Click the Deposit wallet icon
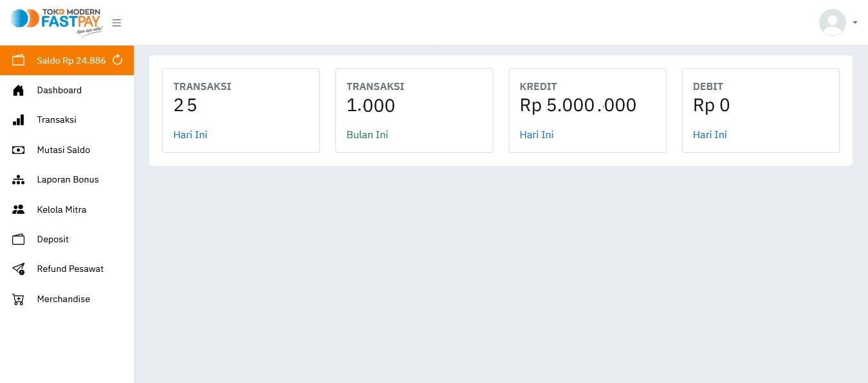The height and width of the screenshot is (383, 868). [18, 239]
